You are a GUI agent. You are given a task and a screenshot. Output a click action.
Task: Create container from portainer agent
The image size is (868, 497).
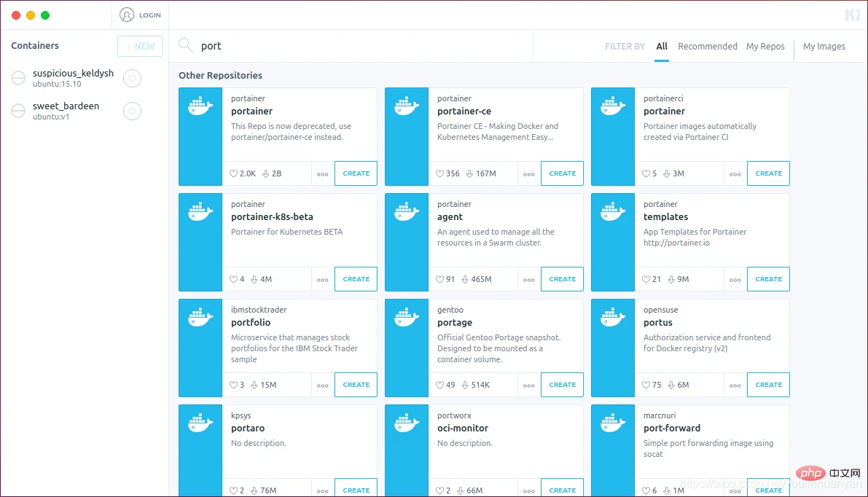click(x=562, y=279)
